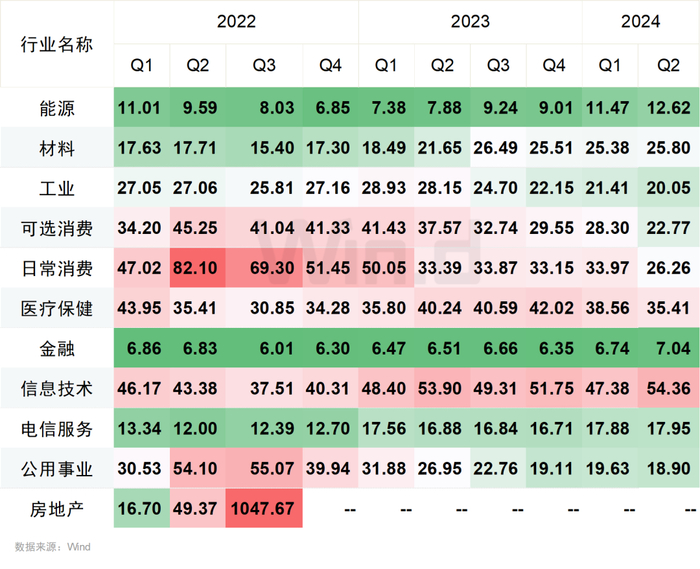Click the 行业名称 header cell
The image size is (700, 569).
(x=57, y=45)
